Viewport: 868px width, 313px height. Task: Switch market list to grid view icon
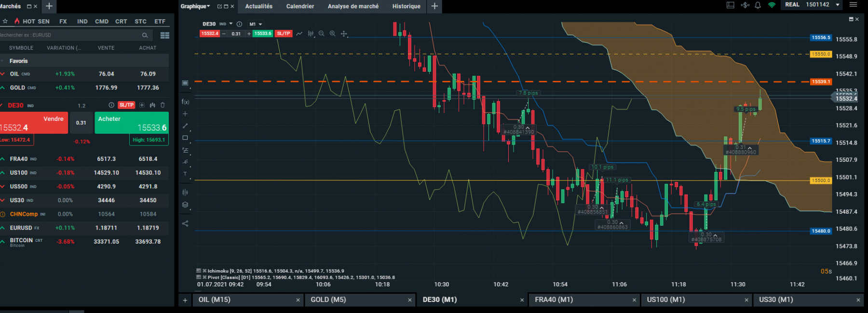click(x=165, y=35)
